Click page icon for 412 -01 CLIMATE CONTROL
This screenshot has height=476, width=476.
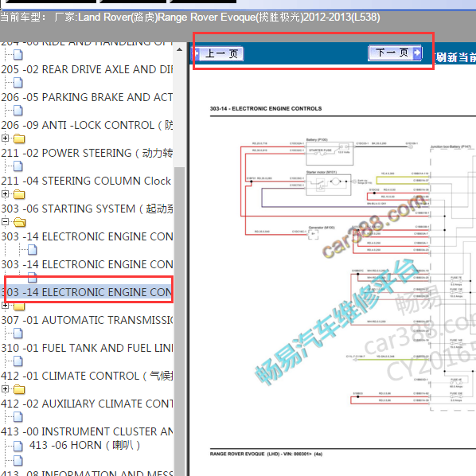tap(18, 361)
